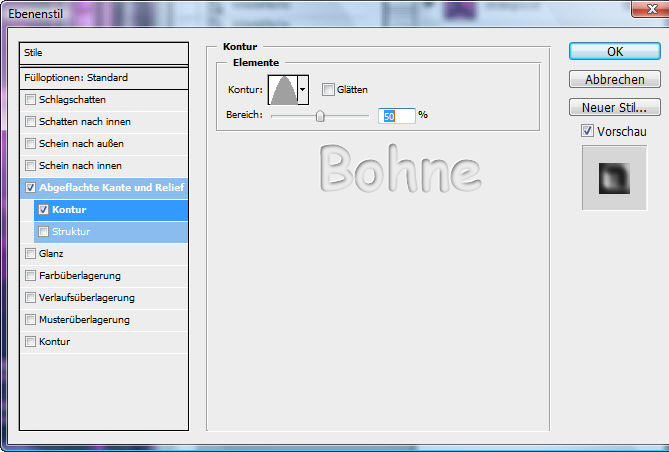Enable the Musterüberlagerung checkbox
The height and width of the screenshot is (452, 669).
click(30, 320)
